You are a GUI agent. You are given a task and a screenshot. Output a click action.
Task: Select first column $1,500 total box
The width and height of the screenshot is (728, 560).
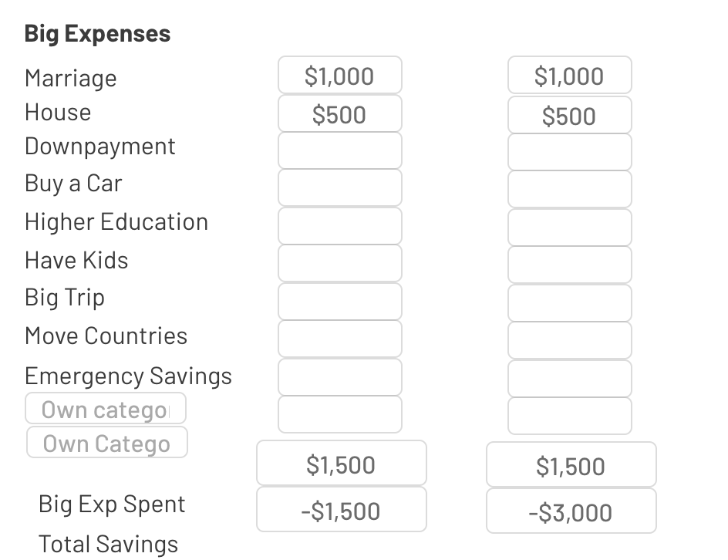pos(342,463)
